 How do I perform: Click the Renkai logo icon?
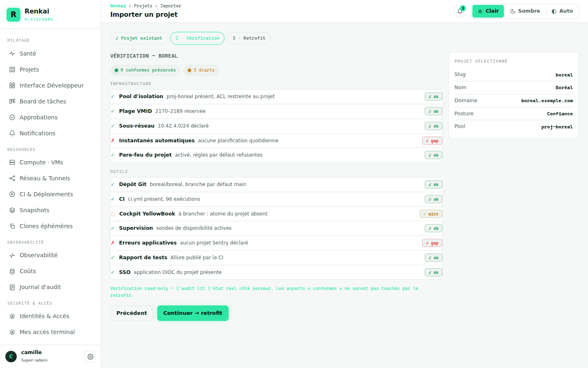pyautogui.click(x=13, y=15)
